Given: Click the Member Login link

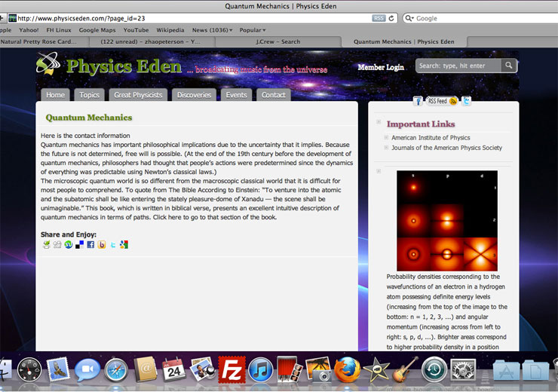Looking at the screenshot, I should point(381,67).
